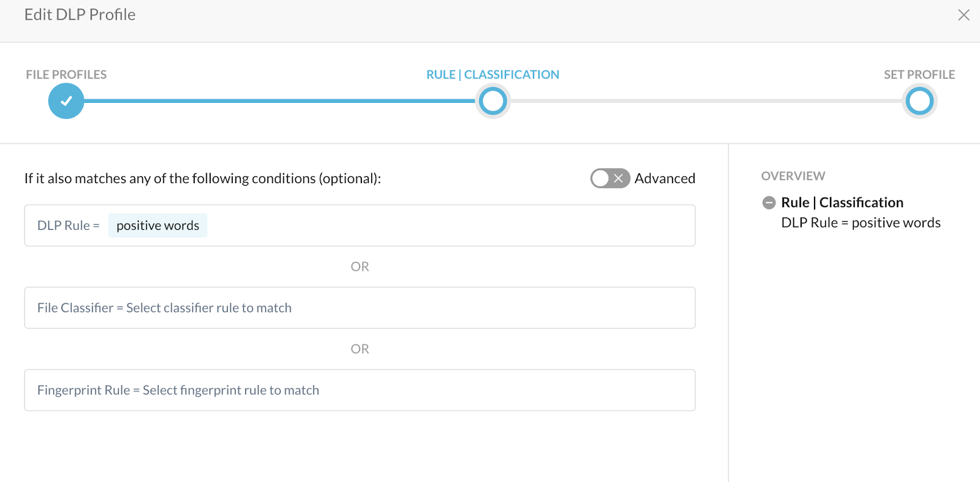Open the DLP Rule selector field

tap(360, 225)
